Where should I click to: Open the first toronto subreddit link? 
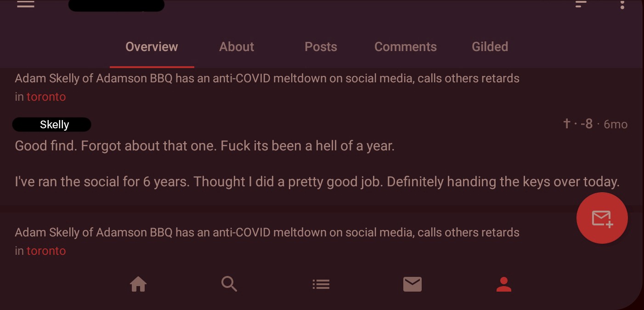pos(46,97)
